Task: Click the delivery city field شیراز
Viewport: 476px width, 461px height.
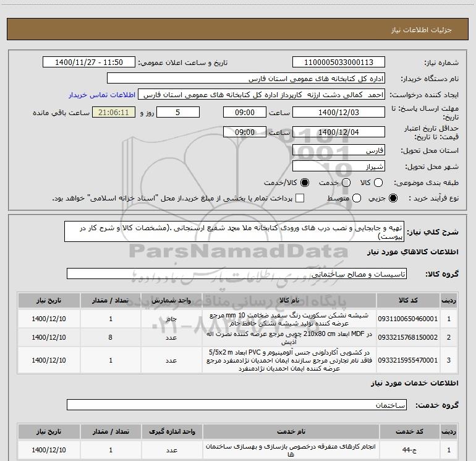Action: point(339,166)
